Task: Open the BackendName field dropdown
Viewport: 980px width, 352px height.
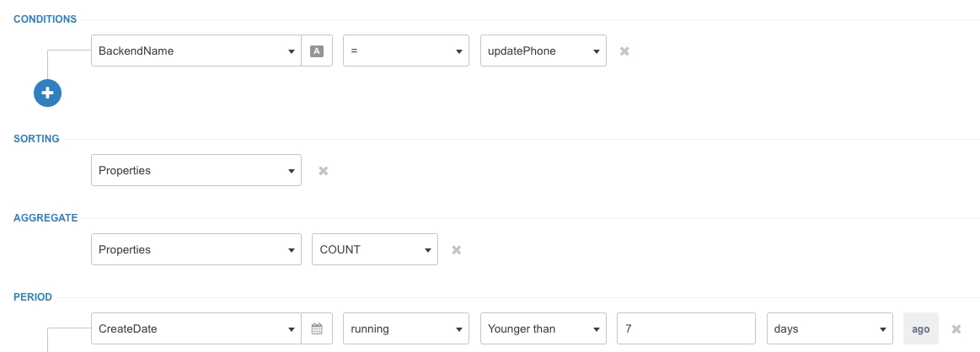Action: pos(195,51)
